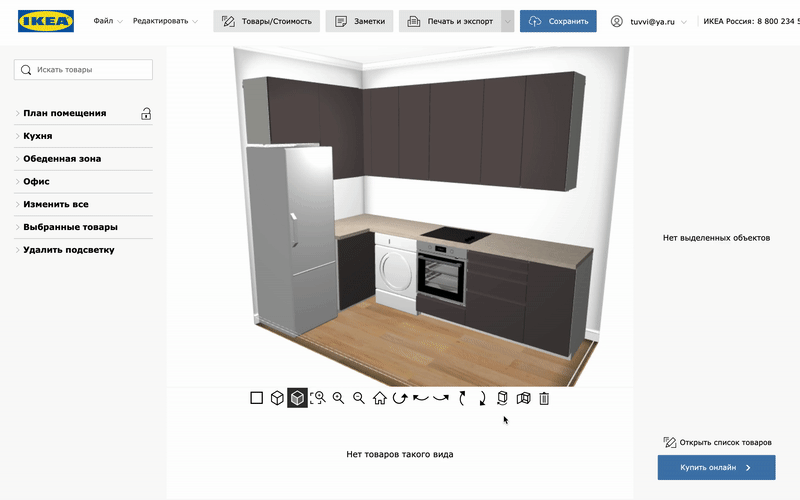Delete the selected item with the trash icon
The image size is (800, 500).
pyautogui.click(x=544, y=398)
